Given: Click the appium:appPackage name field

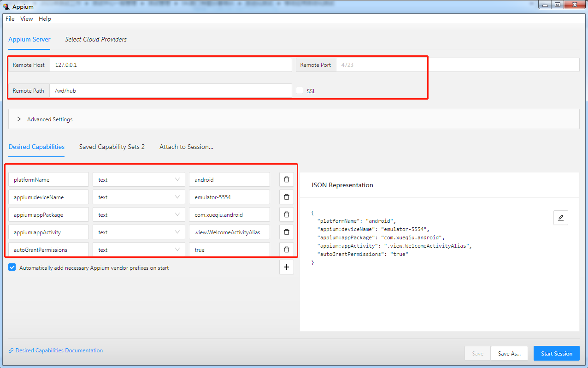Looking at the screenshot, I should pos(48,214).
